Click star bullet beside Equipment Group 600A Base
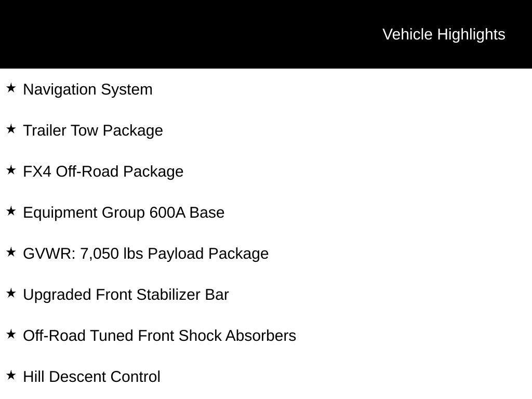This screenshot has width=532, height=399. (11, 211)
